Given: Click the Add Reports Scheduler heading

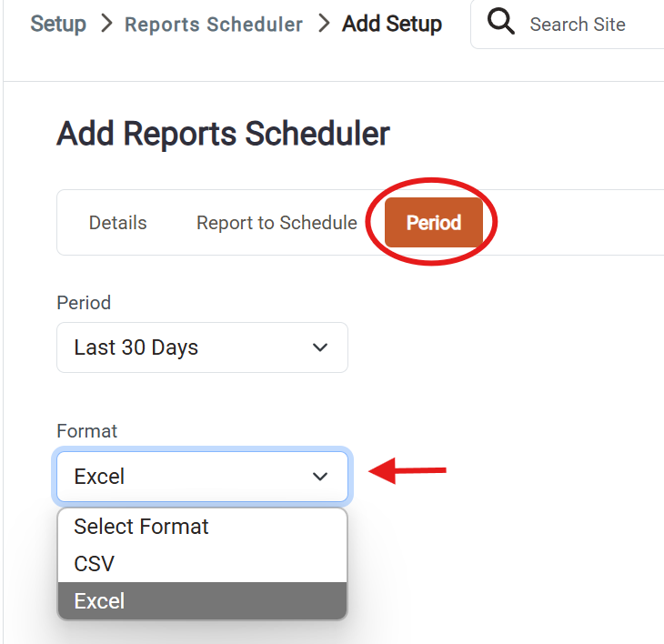Looking at the screenshot, I should point(223,134).
